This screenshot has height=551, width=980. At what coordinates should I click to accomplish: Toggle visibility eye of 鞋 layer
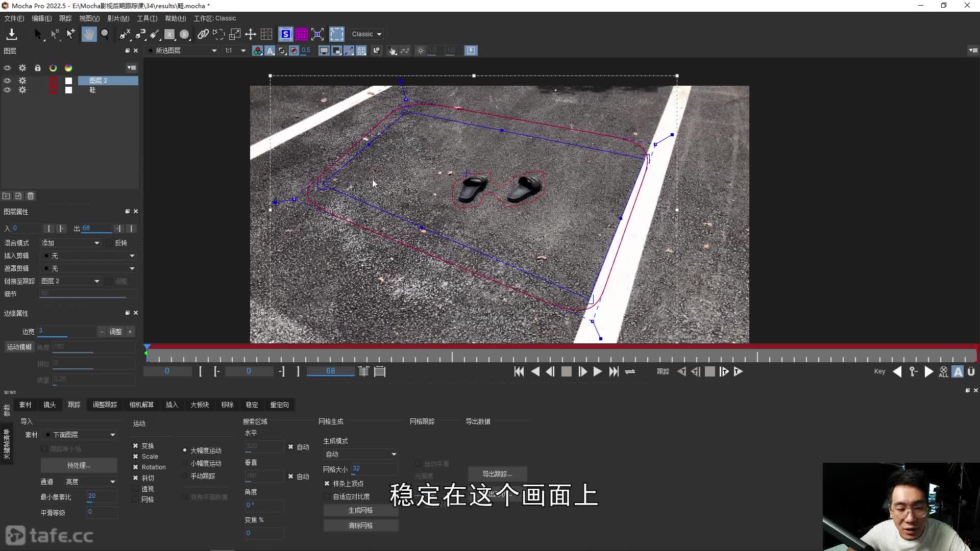tap(7, 90)
